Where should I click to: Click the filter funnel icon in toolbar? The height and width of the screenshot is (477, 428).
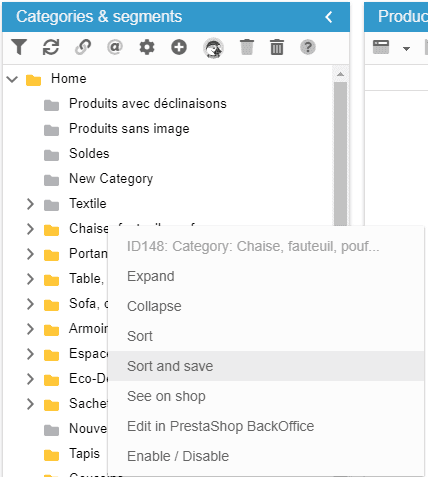point(19,47)
